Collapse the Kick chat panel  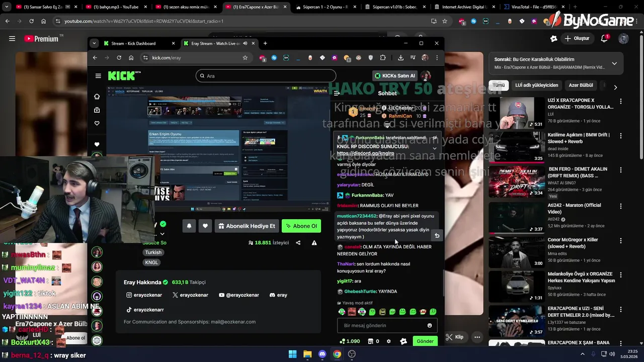[337, 94]
